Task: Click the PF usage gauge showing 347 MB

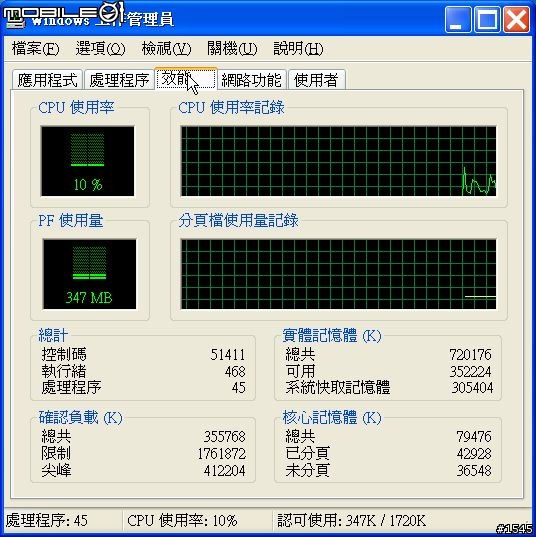Action: [89, 274]
